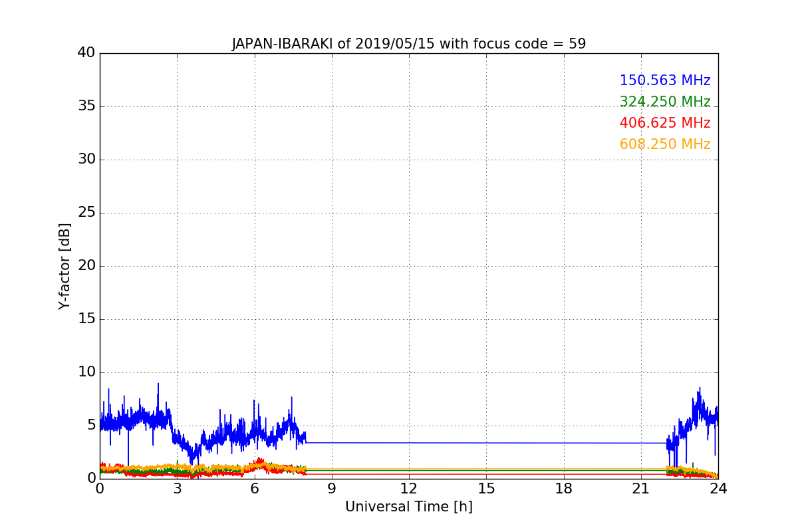Click the x-axis tick label 18
Screen dimensions: 798x532
564,489
